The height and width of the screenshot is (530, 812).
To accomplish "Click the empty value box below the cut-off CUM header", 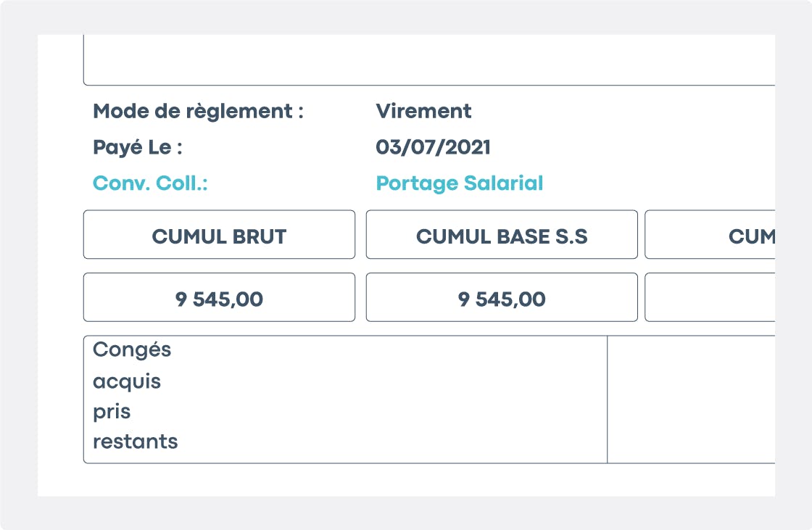I will [x=710, y=297].
